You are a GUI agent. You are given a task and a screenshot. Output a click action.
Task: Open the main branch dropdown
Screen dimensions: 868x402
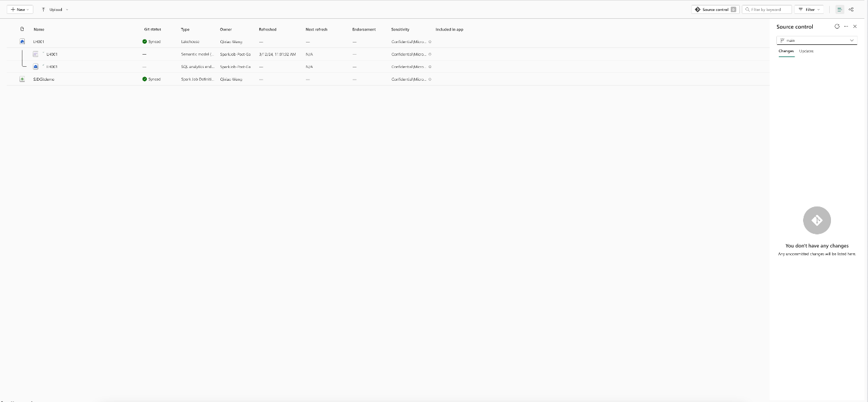point(817,41)
